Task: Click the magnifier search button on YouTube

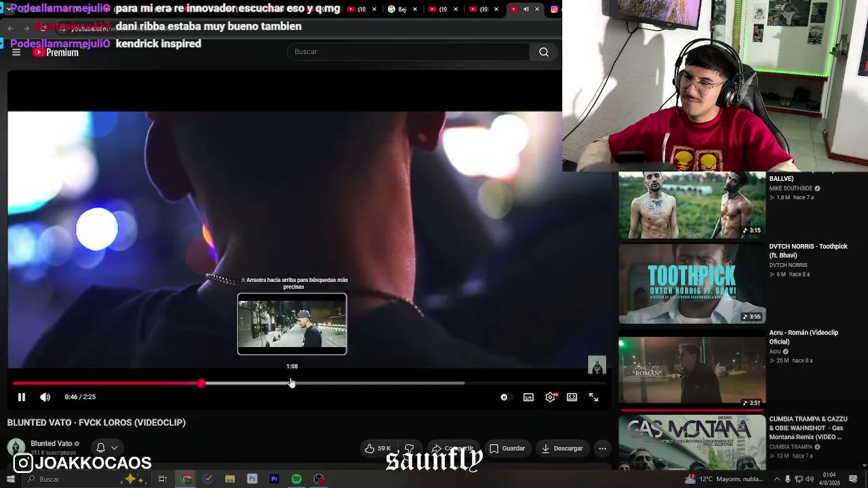Action: pos(544,52)
